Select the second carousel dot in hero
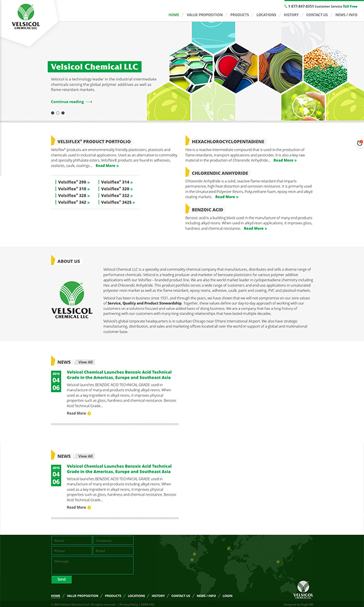The image size is (364, 607). coord(58,113)
